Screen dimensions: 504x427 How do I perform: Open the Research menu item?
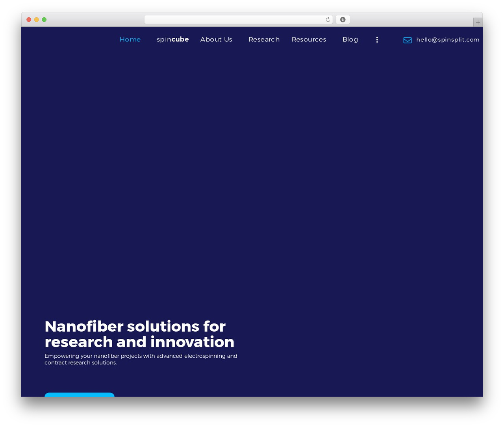coord(264,39)
